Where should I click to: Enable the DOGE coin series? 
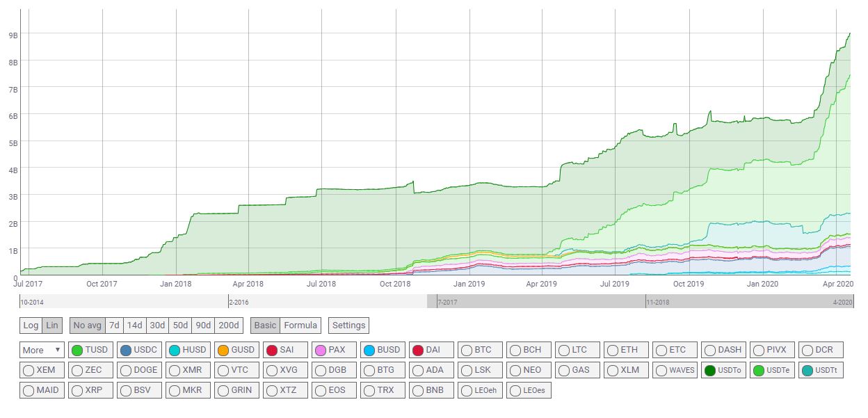[126, 371]
